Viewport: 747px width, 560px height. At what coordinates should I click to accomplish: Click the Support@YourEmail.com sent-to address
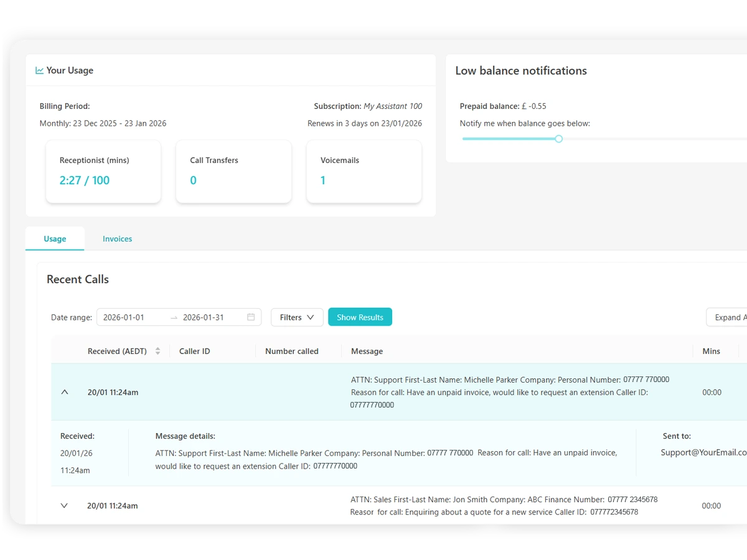click(703, 453)
